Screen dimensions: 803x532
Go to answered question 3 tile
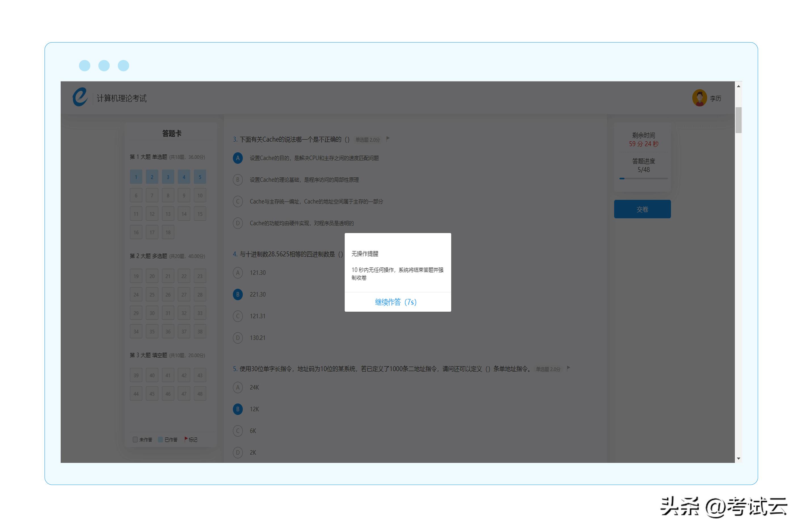pos(168,177)
